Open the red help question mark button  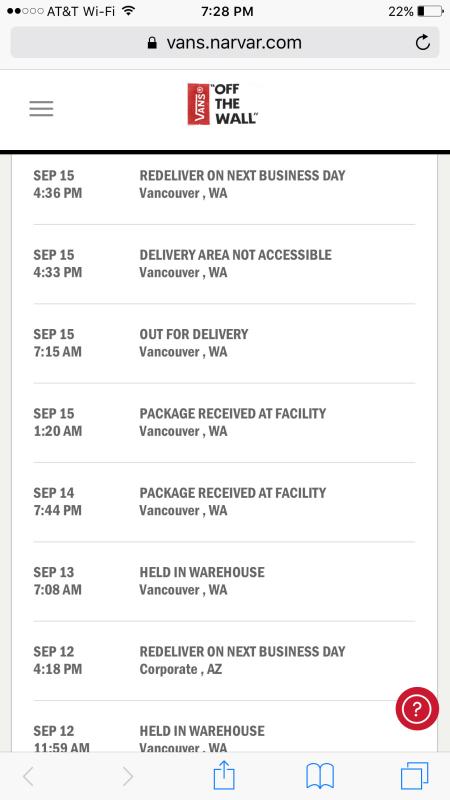click(417, 708)
